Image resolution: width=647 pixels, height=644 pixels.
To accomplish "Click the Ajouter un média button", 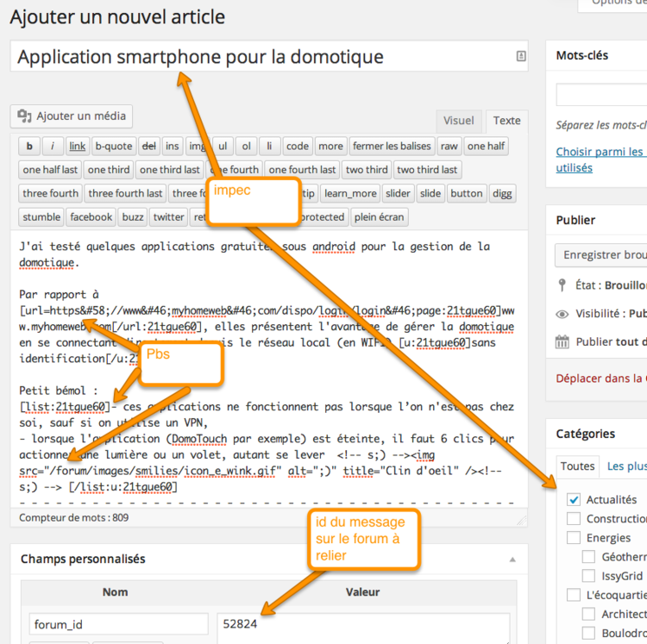I will point(72,116).
